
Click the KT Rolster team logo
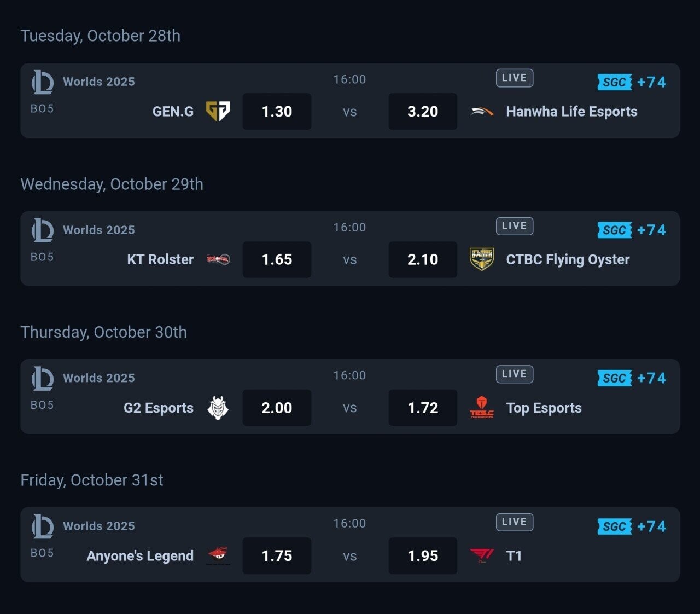pos(218,259)
